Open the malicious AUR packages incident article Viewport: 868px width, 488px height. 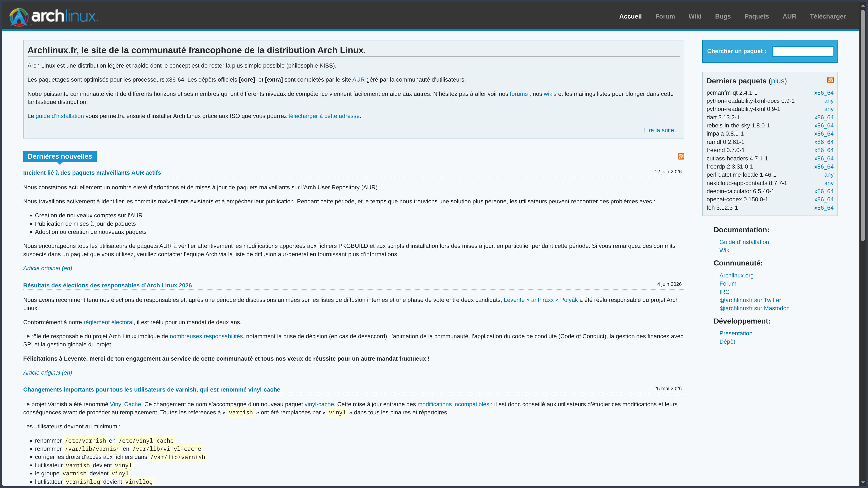(92, 173)
